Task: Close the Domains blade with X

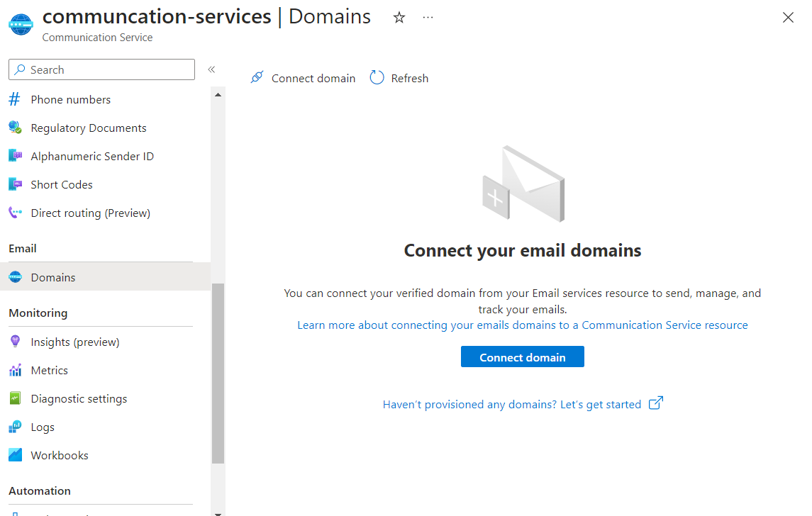Action: coord(788,18)
